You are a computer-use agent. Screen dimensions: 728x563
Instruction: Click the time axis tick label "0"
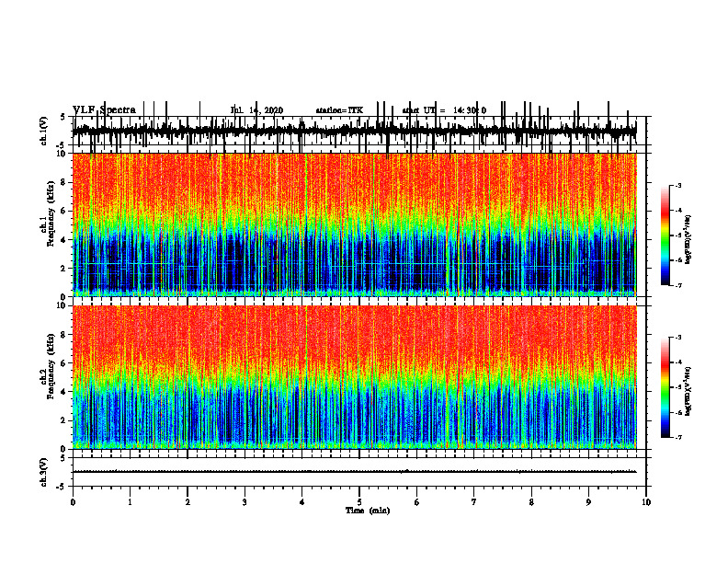(73, 502)
